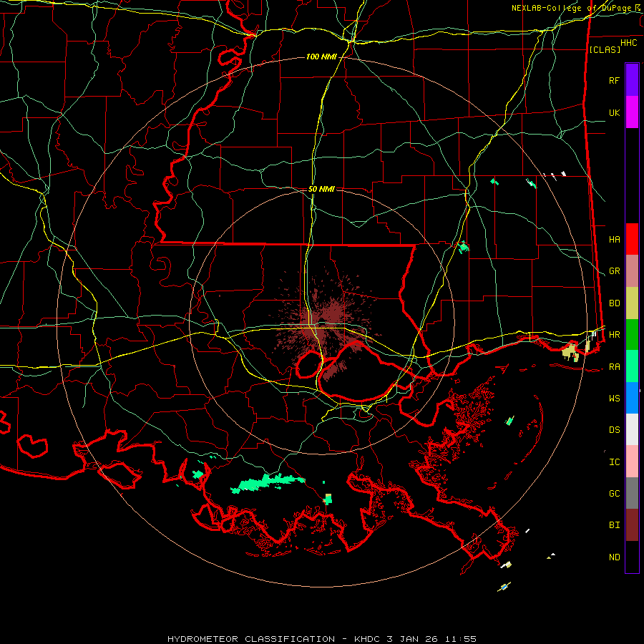Click the GR legend label
This screenshot has width=644, height=644.
coord(614,271)
